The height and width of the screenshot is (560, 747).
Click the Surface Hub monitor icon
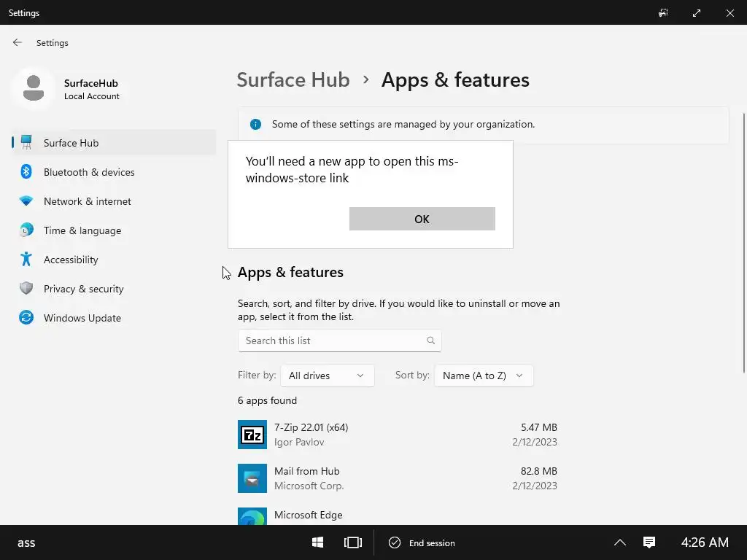click(26, 142)
